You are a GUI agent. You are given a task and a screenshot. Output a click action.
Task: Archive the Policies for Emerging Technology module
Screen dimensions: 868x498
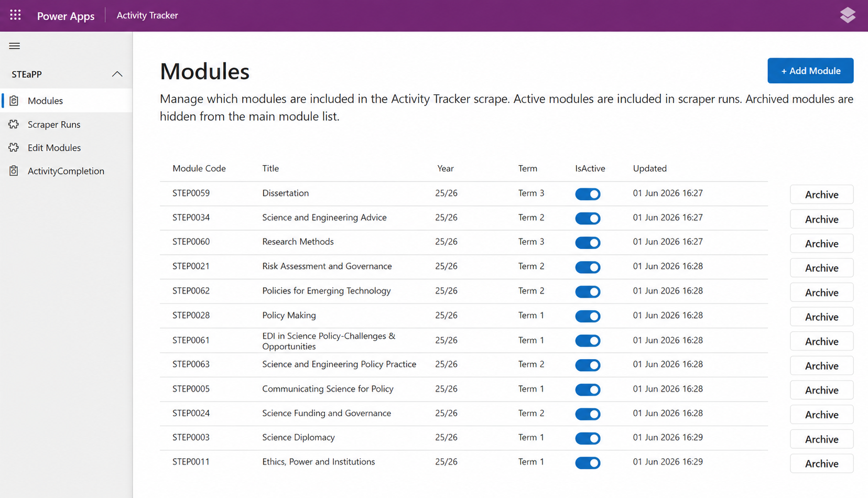click(821, 293)
